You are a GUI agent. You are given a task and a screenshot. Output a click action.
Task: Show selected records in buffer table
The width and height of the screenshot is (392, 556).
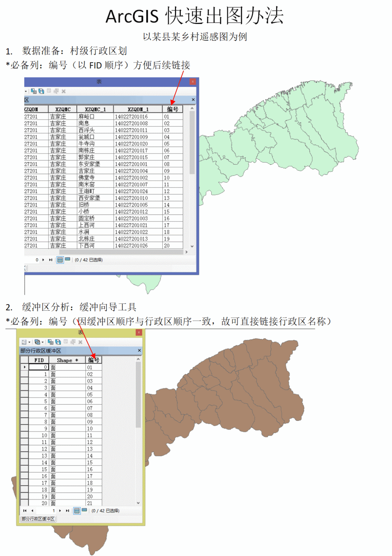pos(85,510)
